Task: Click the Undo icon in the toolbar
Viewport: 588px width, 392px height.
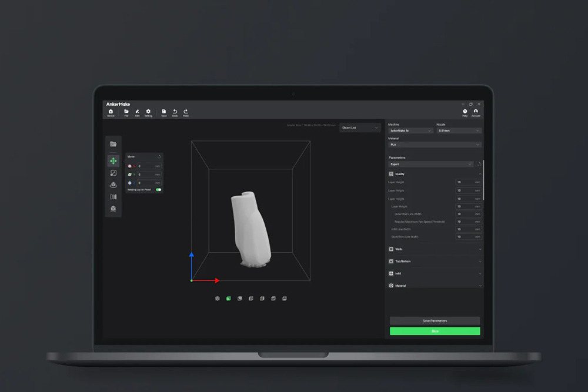Action: (175, 112)
